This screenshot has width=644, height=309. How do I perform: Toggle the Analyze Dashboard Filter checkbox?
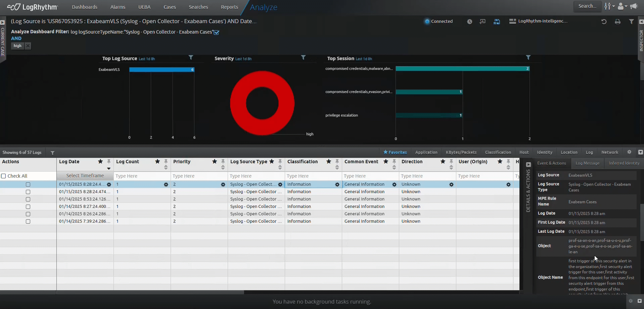(217, 33)
